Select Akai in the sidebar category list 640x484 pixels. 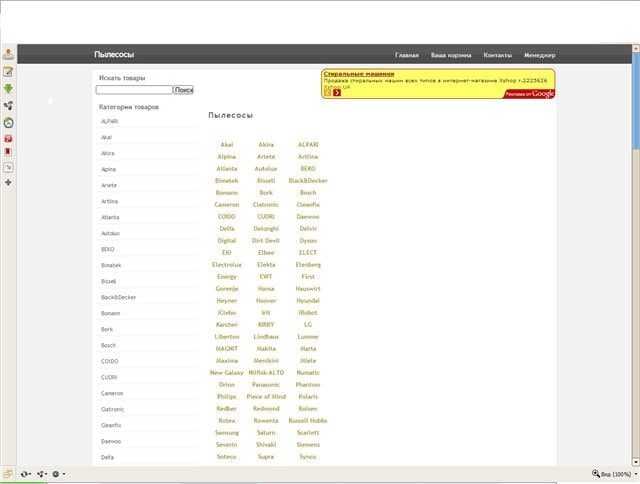(106, 138)
